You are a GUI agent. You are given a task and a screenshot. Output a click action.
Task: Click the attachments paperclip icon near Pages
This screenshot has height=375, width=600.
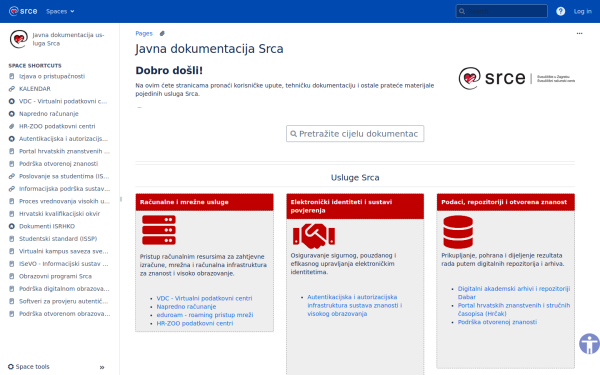point(162,34)
